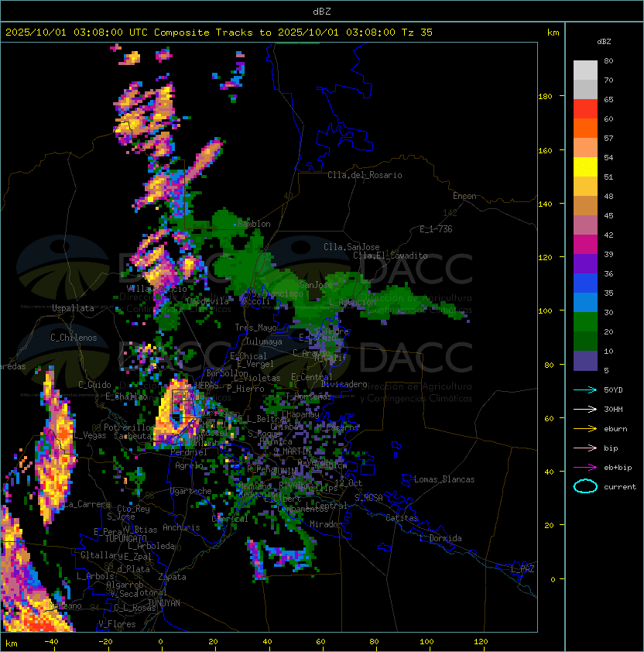Click the 'dBZ' heading above the color scale

click(604, 42)
